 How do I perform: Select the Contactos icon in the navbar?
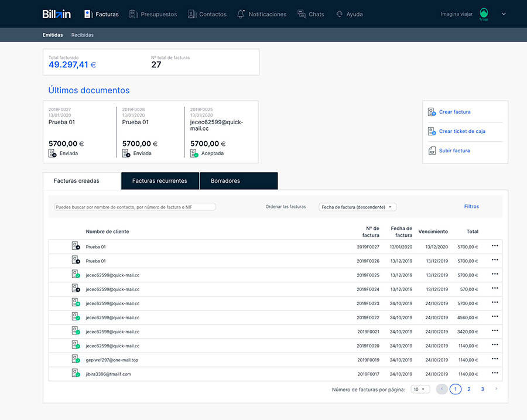pyautogui.click(x=191, y=13)
